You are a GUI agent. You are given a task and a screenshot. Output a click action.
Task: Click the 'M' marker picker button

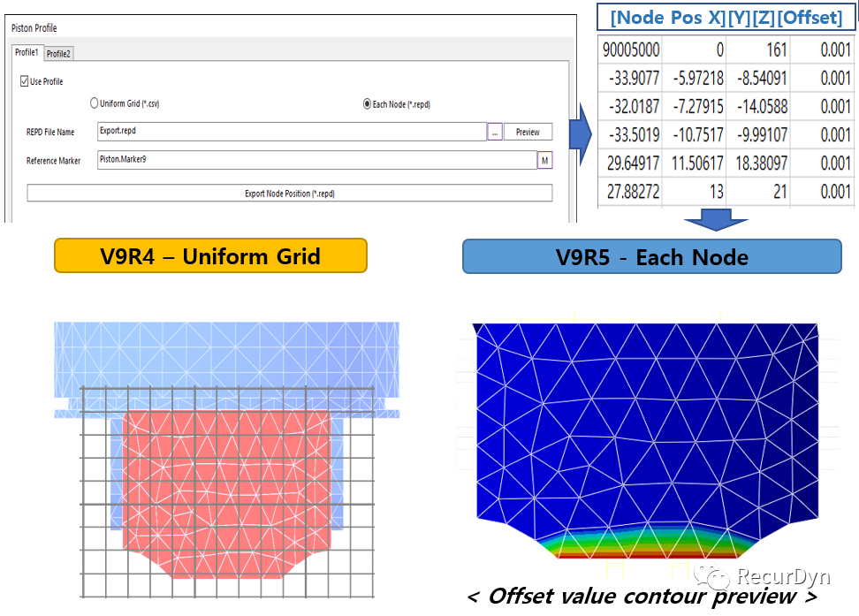[x=544, y=161]
